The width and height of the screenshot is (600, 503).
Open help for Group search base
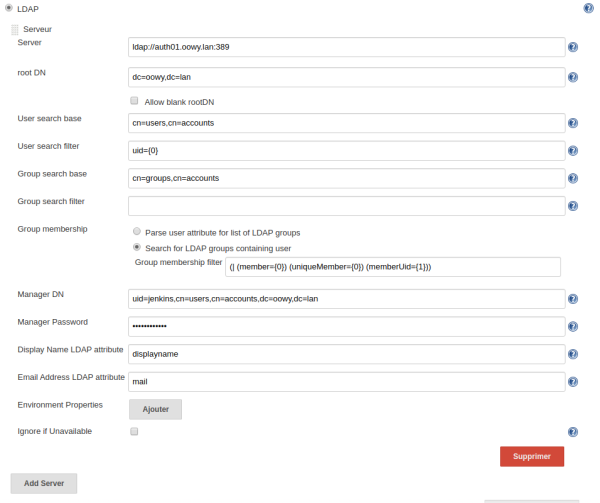click(x=573, y=179)
